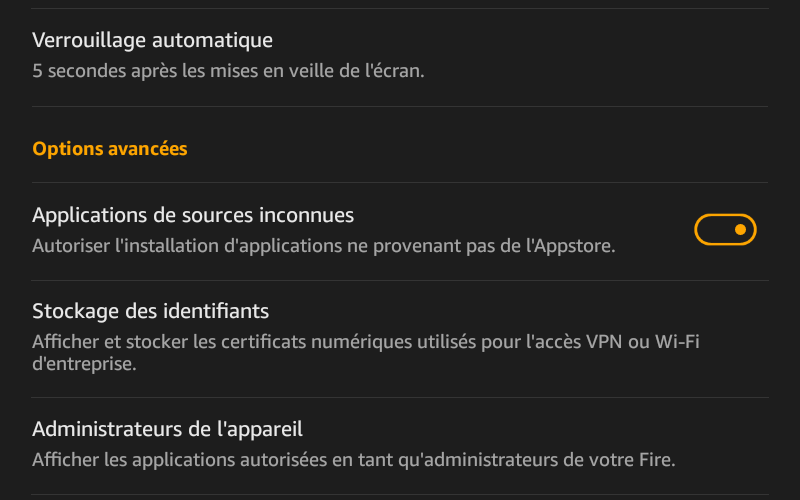800x500 pixels.
Task: Click the Options avancées section header
Action: pyautogui.click(x=110, y=149)
